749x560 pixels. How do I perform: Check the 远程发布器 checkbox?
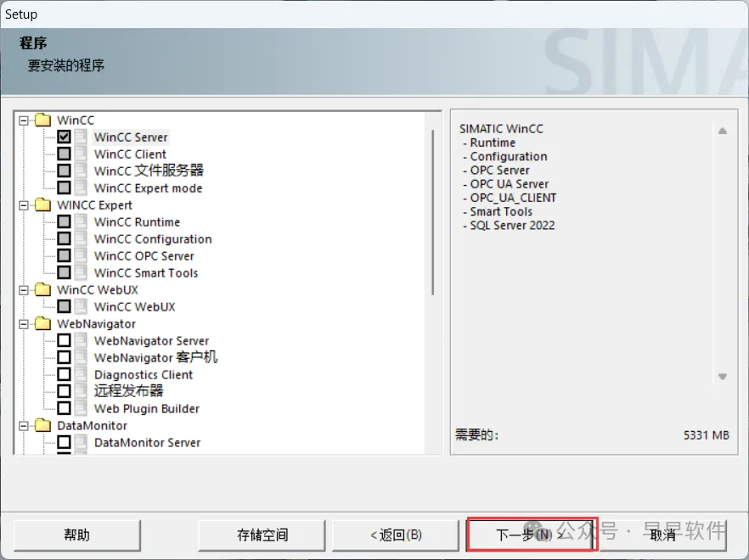pyautogui.click(x=64, y=391)
